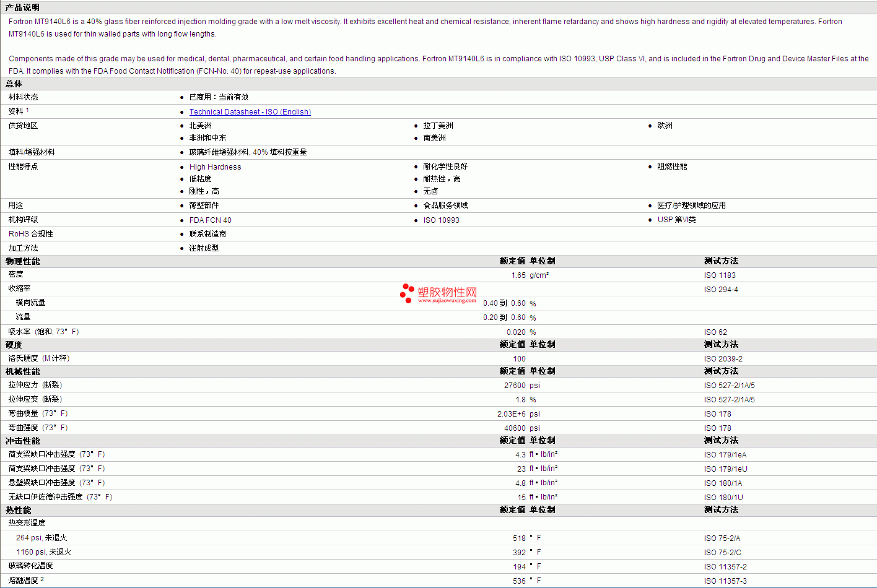Select the FDA FCN 40 rating entry
Screen dimensions: 877x588
point(210,220)
